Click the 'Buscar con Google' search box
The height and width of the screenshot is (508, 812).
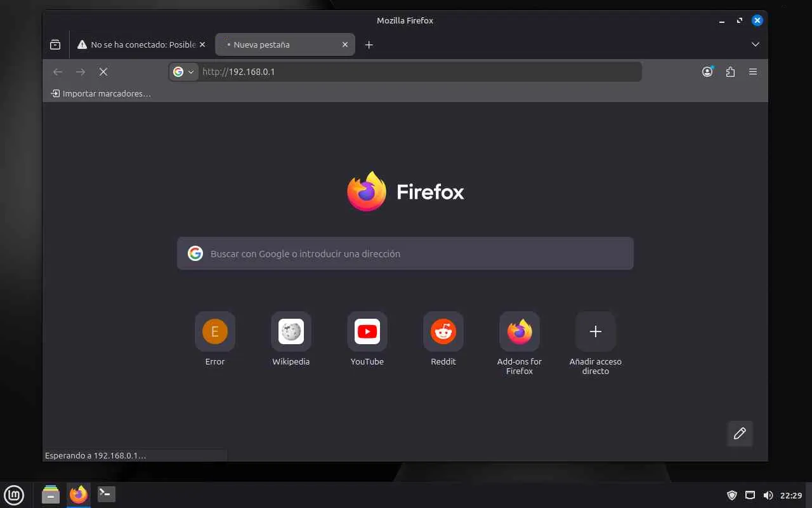(x=405, y=253)
